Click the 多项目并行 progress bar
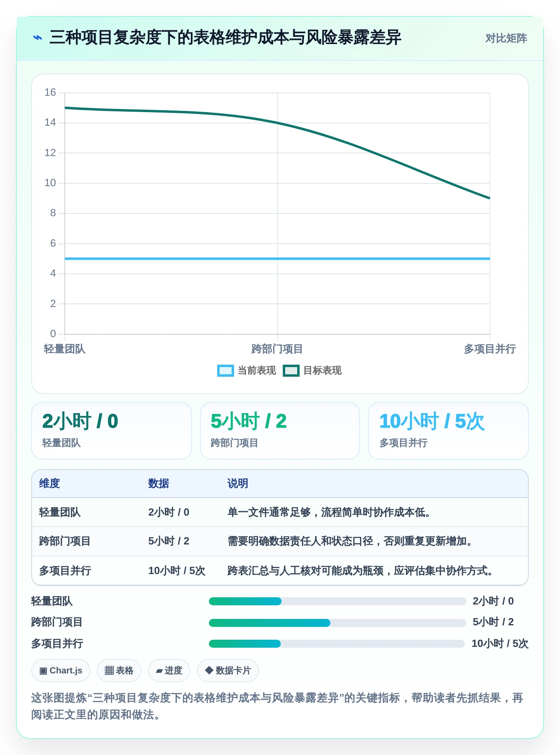560x755 pixels. click(336, 644)
